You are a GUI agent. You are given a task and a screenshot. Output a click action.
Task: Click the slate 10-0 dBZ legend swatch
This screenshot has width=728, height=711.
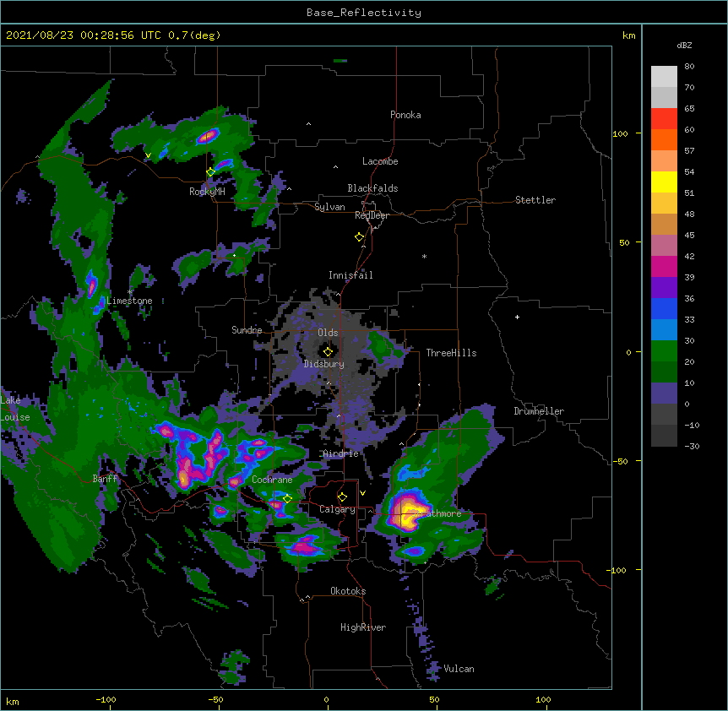pos(664,393)
